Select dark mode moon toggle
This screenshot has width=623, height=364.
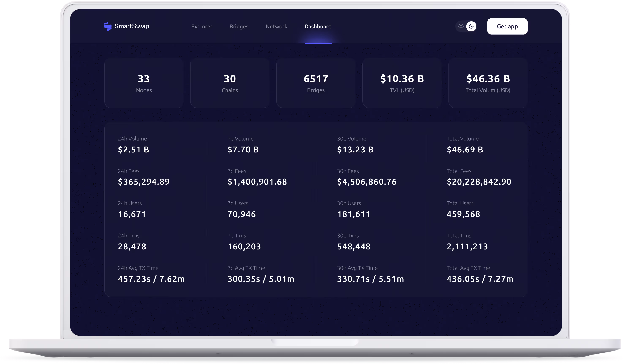[471, 26]
